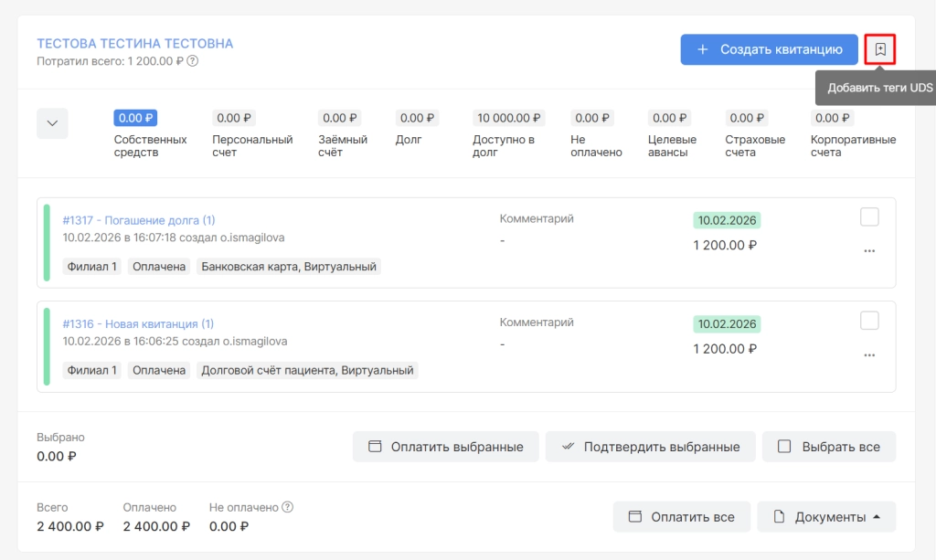Open the Документы dropdown
The height and width of the screenshot is (560, 936).
point(826,517)
